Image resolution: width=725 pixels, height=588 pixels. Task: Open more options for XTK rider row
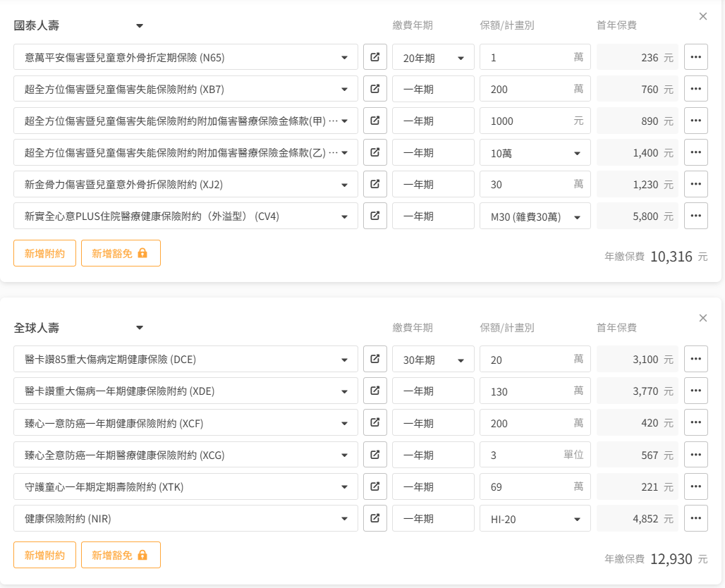click(695, 486)
